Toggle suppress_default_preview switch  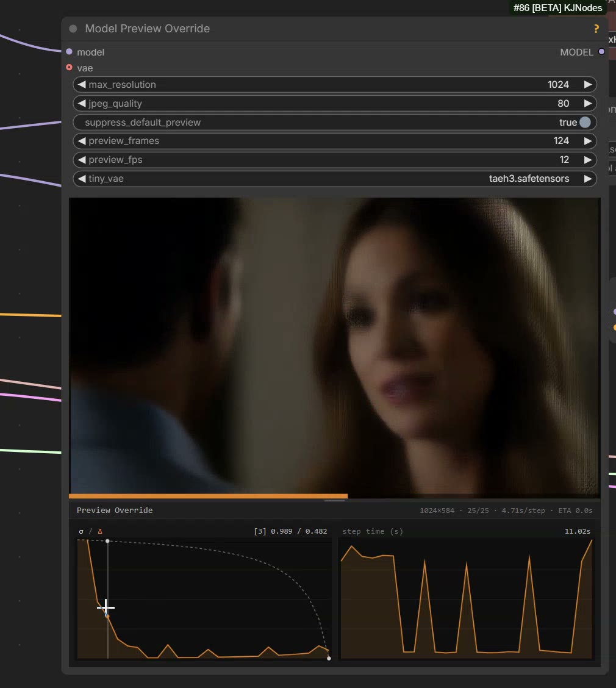tap(585, 122)
